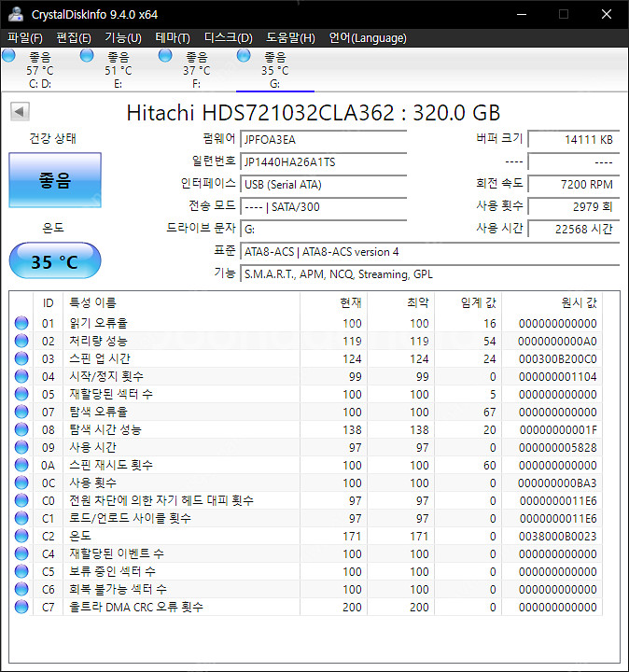Click the buffer size field 14111 KB
Screen dimensions: 629x672
(574, 139)
